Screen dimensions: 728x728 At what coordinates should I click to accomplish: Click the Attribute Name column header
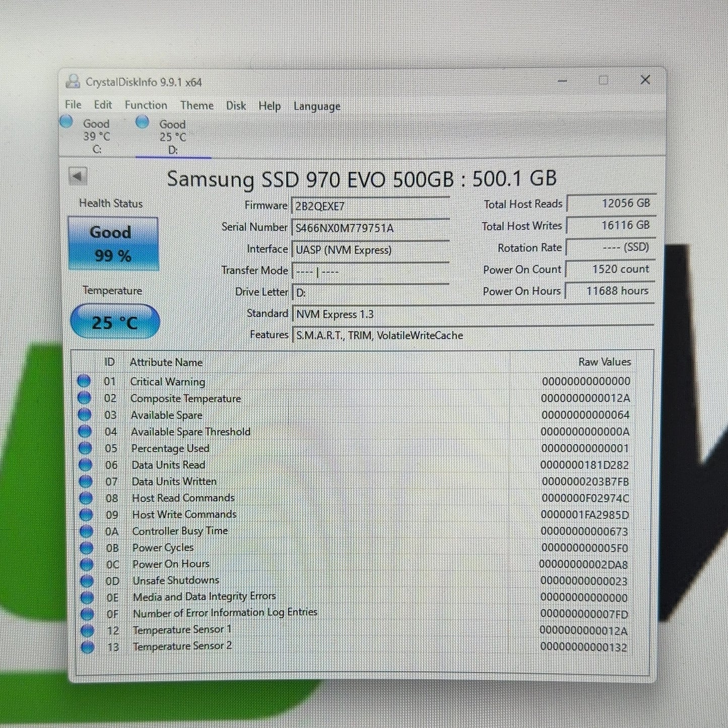166,362
